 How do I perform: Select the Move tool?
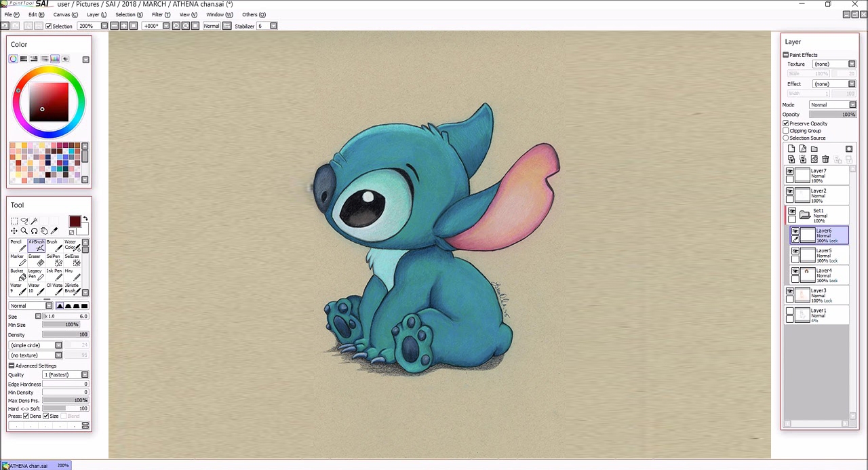point(14,231)
